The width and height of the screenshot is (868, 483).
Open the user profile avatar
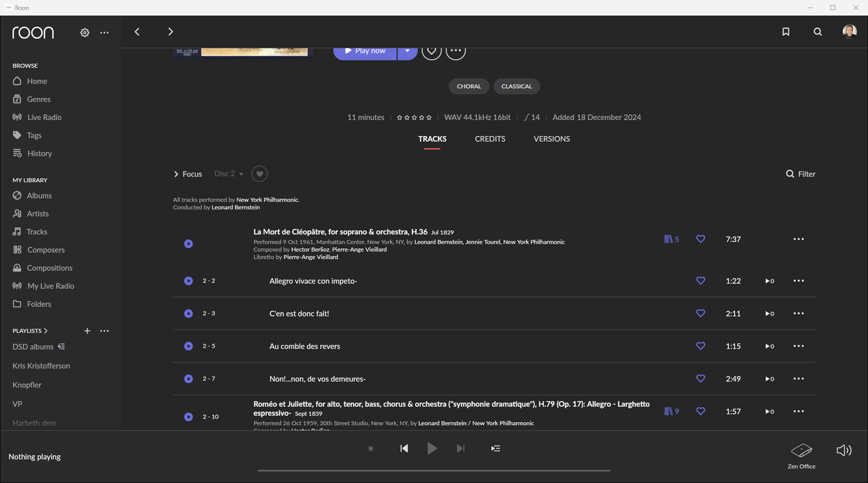coord(849,31)
